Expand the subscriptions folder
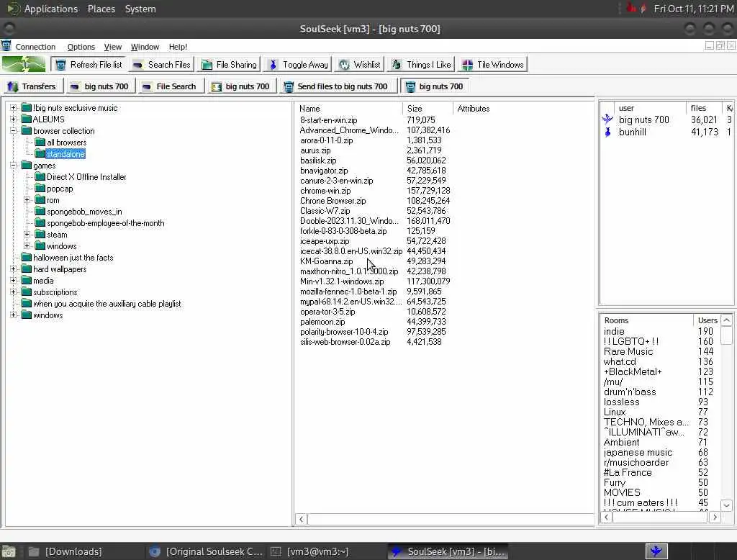This screenshot has width=737, height=560. (x=13, y=292)
